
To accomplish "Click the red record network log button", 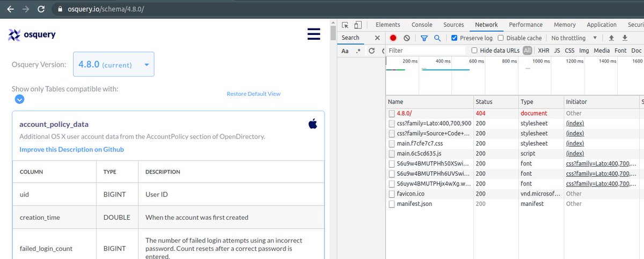I will click(x=393, y=38).
